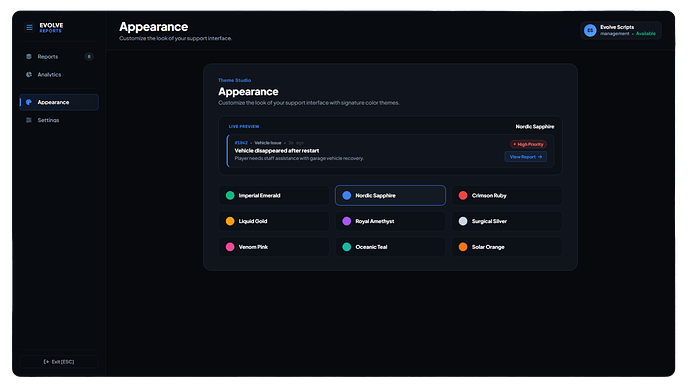The image size is (690, 388).
Task: Click the ES avatar icon
Action: click(590, 30)
